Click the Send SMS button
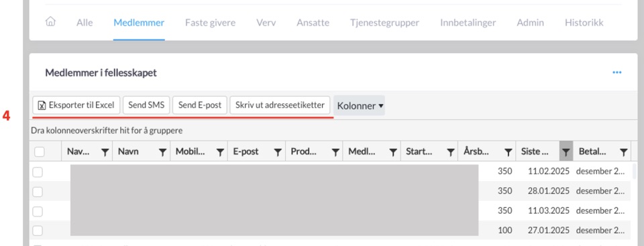 [146, 105]
